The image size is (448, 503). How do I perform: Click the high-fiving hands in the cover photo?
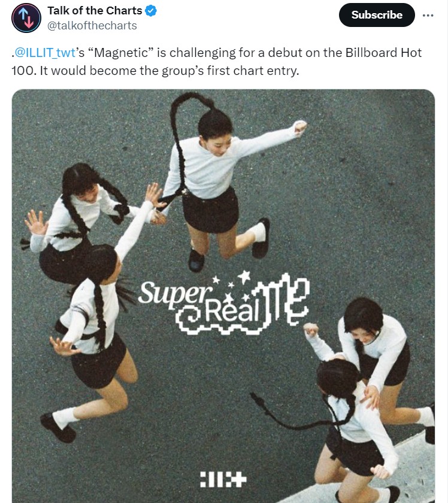point(156,205)
